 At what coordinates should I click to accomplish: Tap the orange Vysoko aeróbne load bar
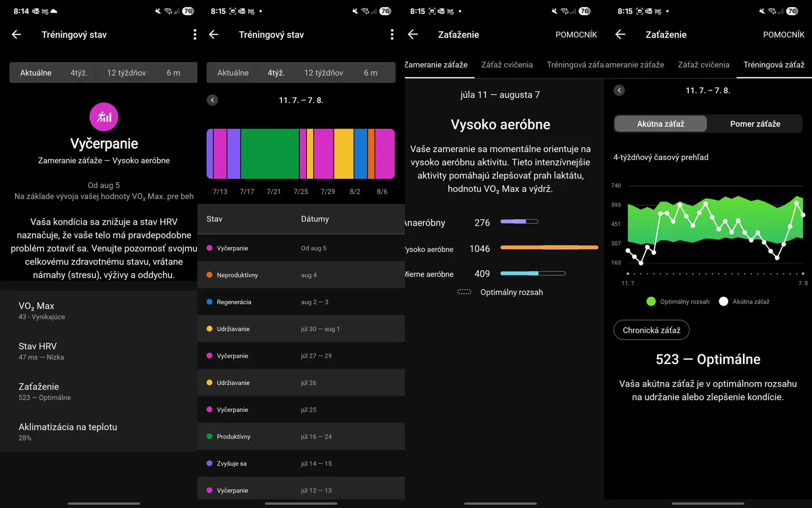click(x=549, y=248)
